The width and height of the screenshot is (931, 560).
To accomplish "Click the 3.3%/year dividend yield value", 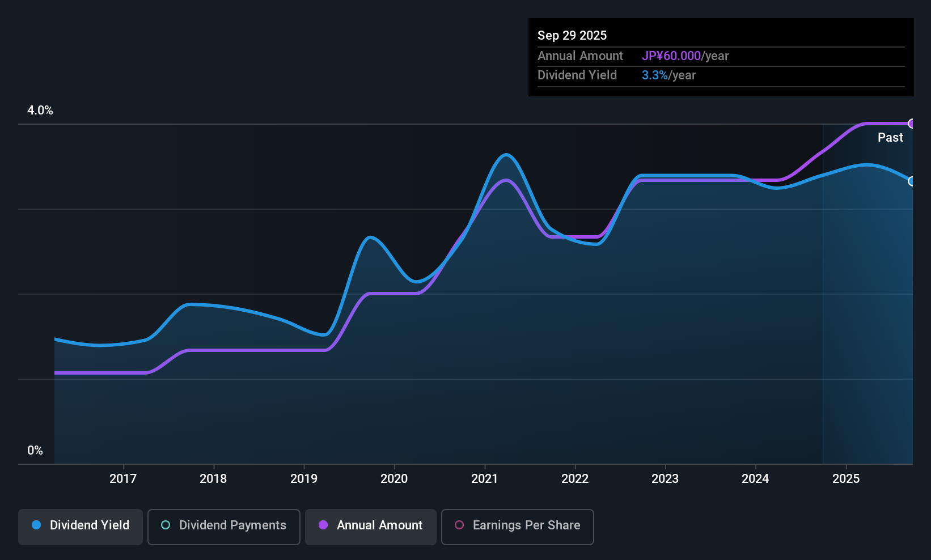I will (669, 75).
